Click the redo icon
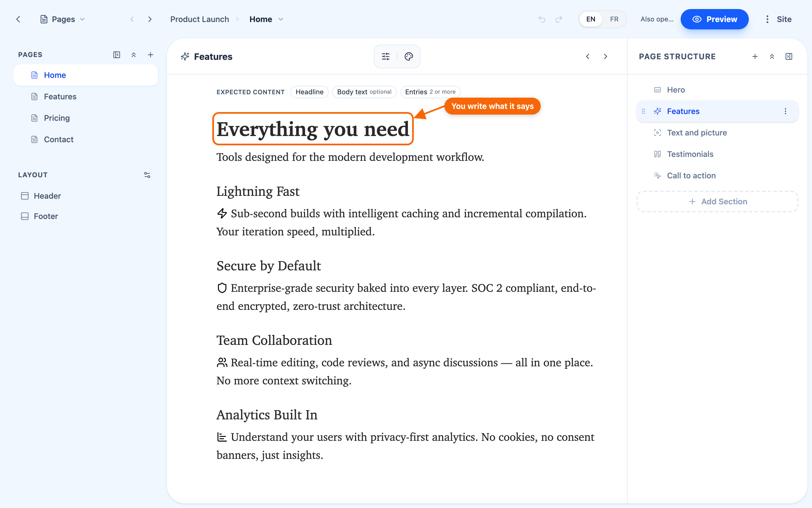The height and width of the screenshot is (508, 812). [x=559, y=19]
